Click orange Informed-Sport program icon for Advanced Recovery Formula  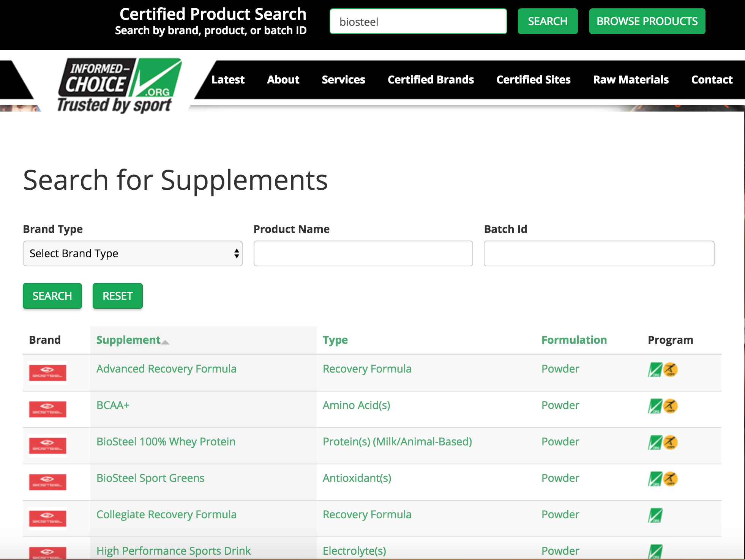coord(671,370)
